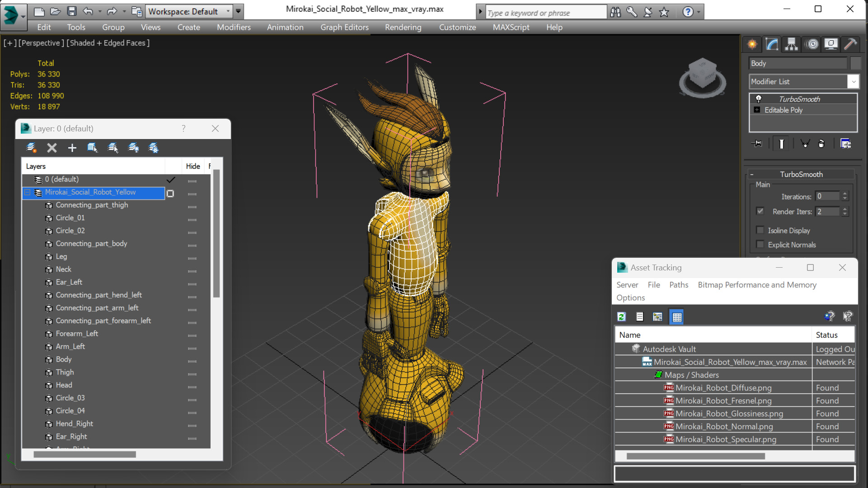Viewport: 868px width, 488px height.
Task: Enable the Isoline Display checkbox
Action: click(760, 230)
